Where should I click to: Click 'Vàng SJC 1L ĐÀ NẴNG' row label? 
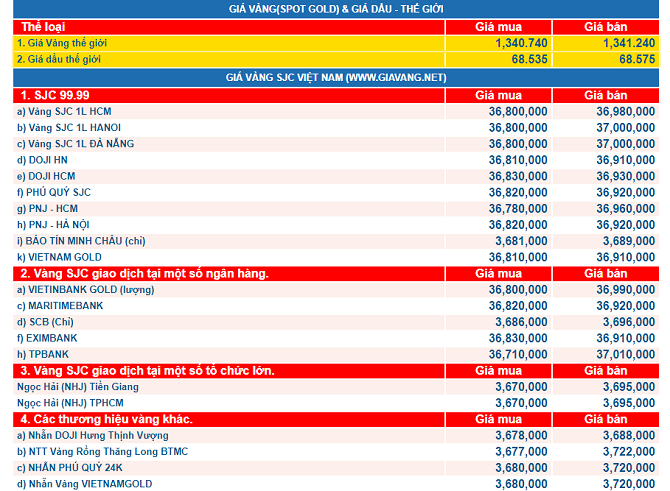(x=76, y=144)
